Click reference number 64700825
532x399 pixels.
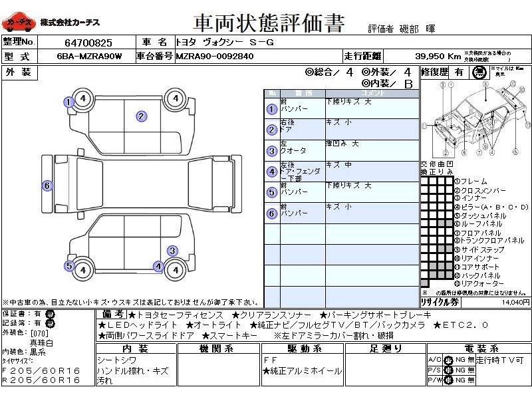(88, 43)
